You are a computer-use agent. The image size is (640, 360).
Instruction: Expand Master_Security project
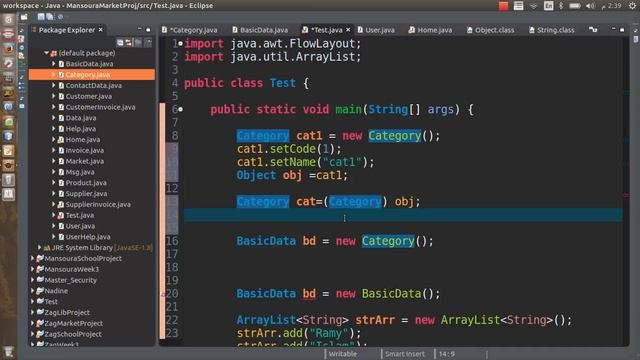pos(33,280)
